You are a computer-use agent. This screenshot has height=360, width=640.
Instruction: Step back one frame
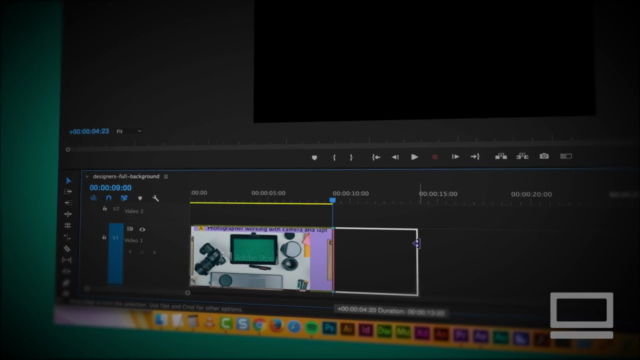click(x=395, y=157)
